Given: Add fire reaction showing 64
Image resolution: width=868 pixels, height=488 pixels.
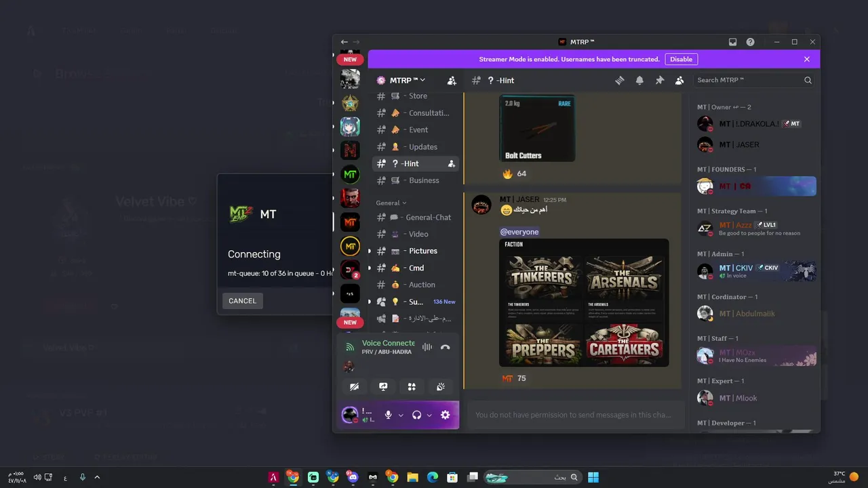Looking at the screenshot, I should (514, 174).
